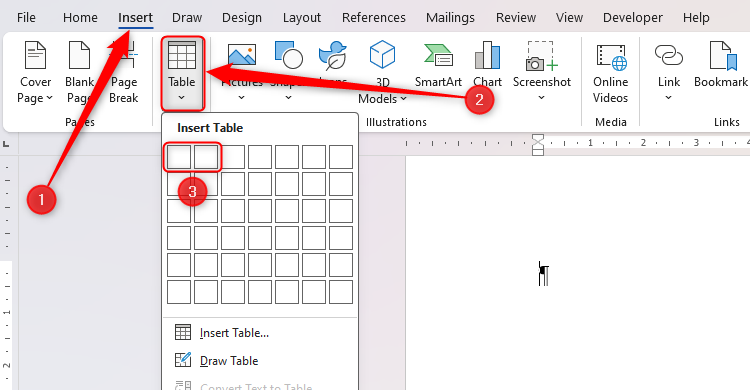Viewport: 750px width, 390px height.
Task: Go to the Design tab
Action: pos(242,18)
